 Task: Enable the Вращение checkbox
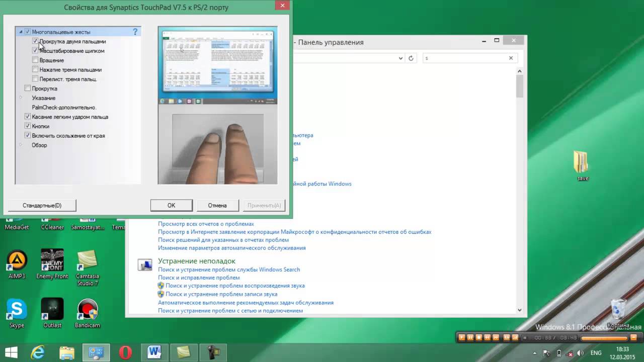[35, 60]
